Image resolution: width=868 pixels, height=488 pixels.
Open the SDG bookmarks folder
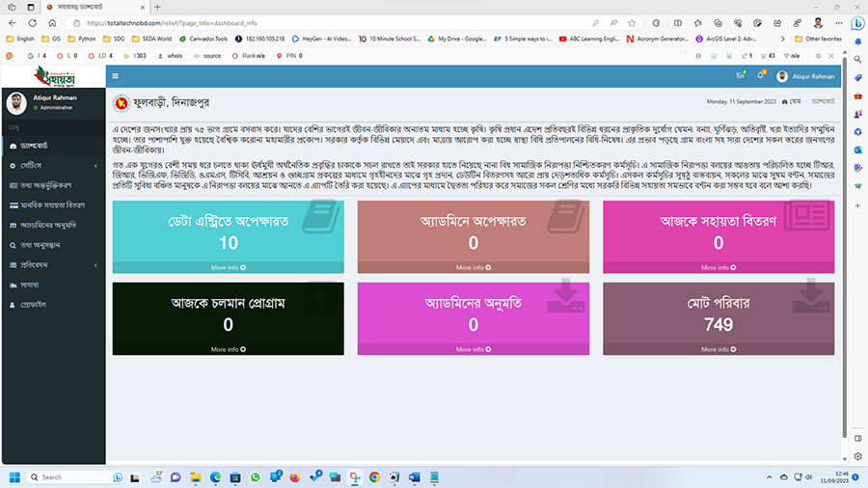click(114, 39)
